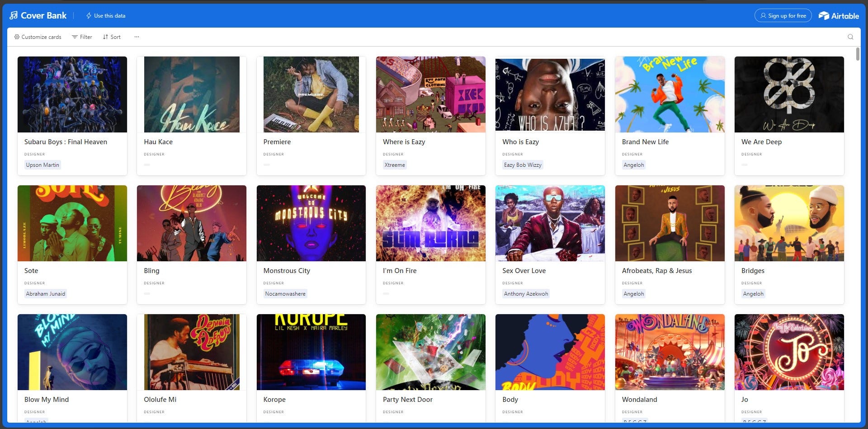Image resolution: width=868 pixels, height=429 pixels.
Task: Click the Nocamowashere designer tag
Action: 285,294
